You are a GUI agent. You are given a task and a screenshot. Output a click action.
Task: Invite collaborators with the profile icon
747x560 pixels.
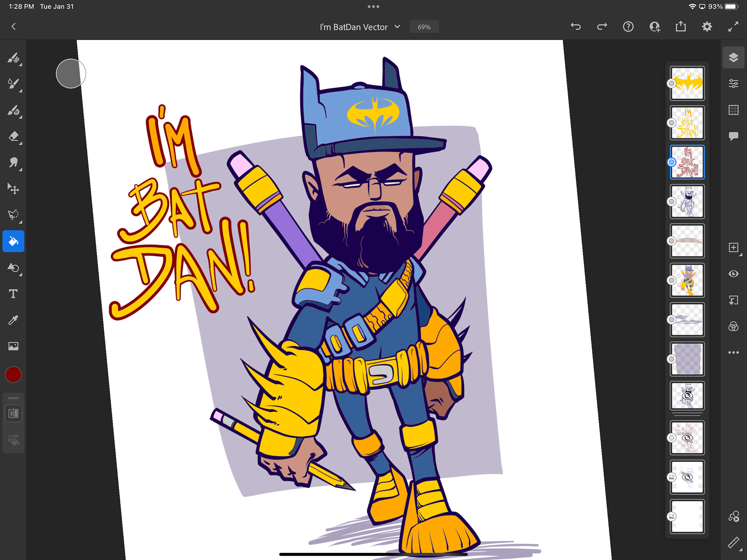(654, 26)
